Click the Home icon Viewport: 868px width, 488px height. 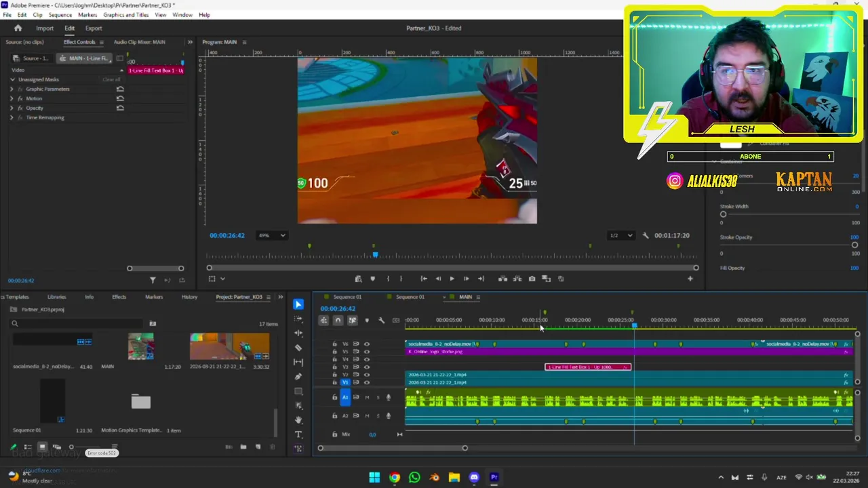tap(18, 28)
